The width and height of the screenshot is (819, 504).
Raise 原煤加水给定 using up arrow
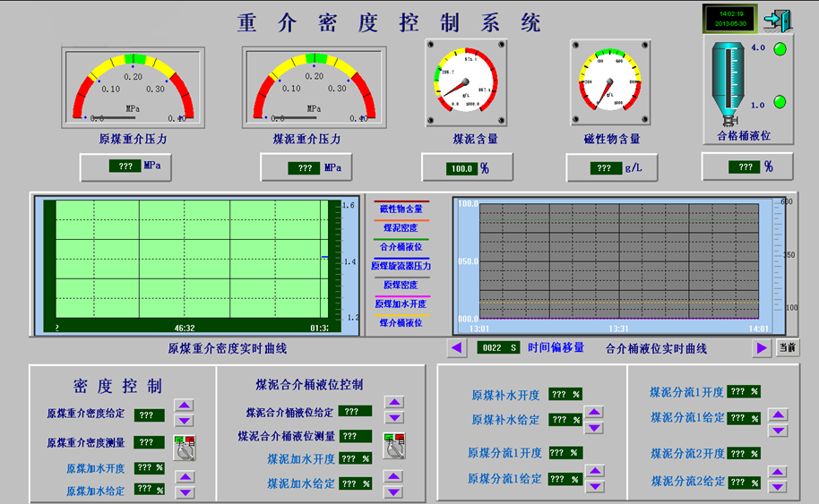(185, 477)
